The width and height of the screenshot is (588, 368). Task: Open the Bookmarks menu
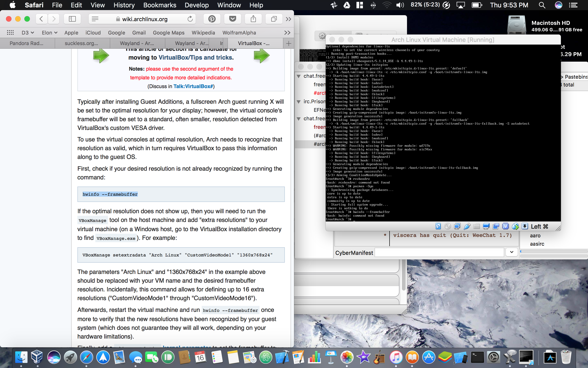[160, 5]
